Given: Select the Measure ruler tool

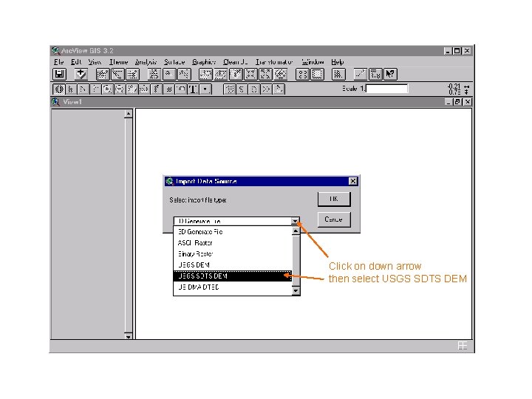Looking at the screenshot, I should click(x=145, y=89).
